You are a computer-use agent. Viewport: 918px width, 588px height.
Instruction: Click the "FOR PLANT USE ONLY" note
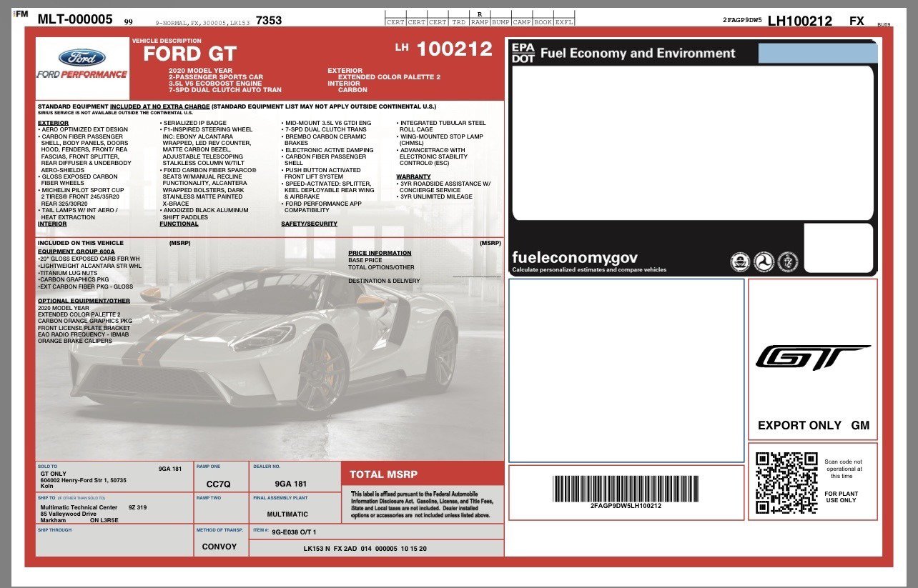(x=840, y=497)
